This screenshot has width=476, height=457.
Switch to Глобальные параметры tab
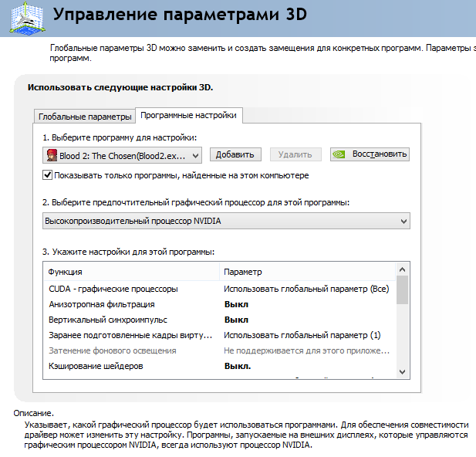(x=85, y=117)
